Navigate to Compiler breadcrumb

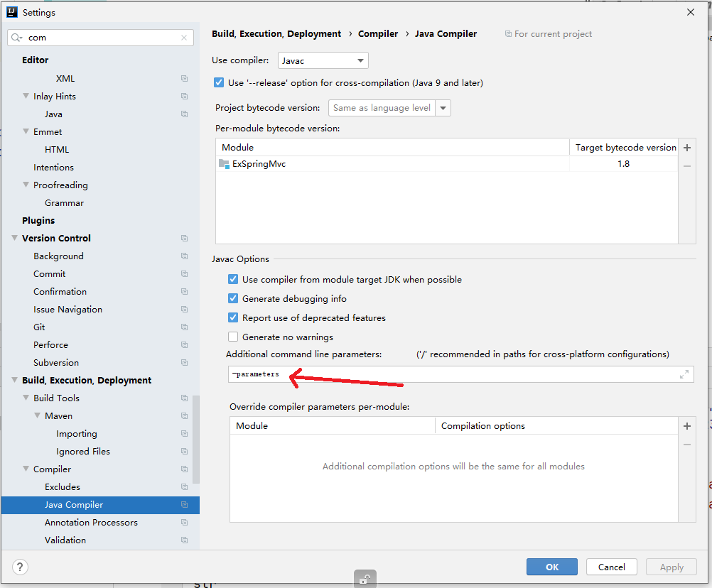(378, 34)
